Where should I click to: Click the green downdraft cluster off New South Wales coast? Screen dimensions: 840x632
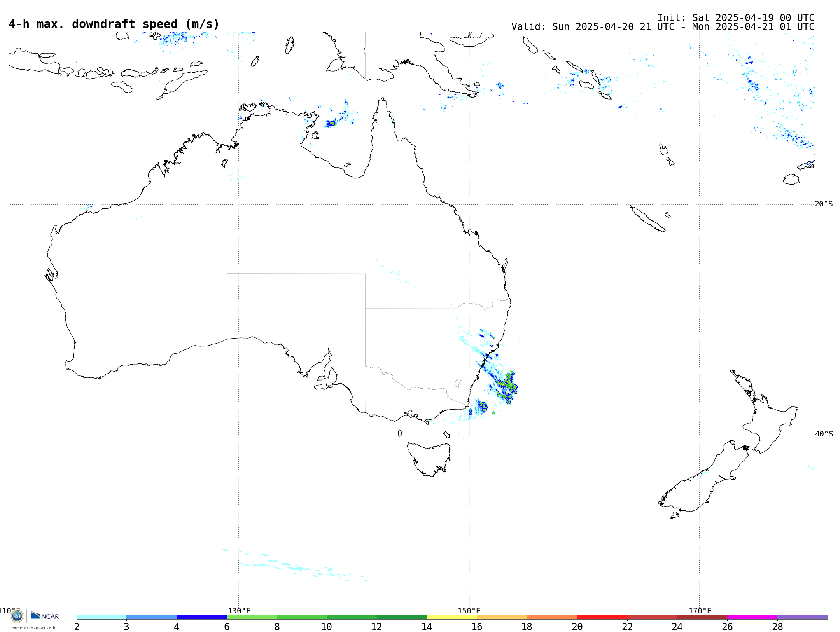pos(507,387)
